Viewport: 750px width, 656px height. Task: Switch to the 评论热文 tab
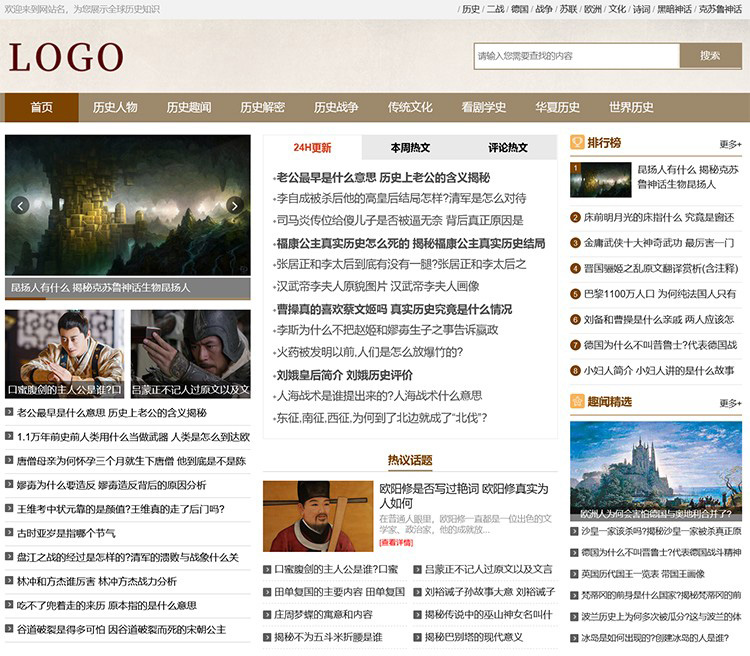coord(508,147)
